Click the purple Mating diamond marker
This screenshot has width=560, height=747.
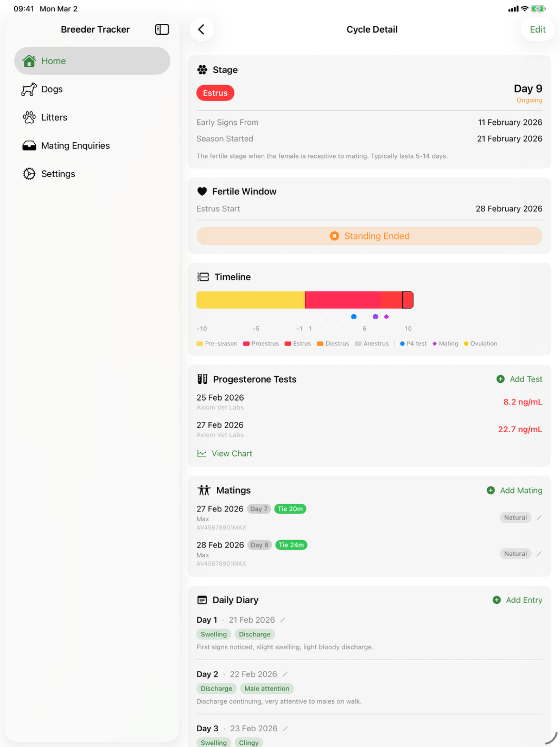(x=386, y=317)
